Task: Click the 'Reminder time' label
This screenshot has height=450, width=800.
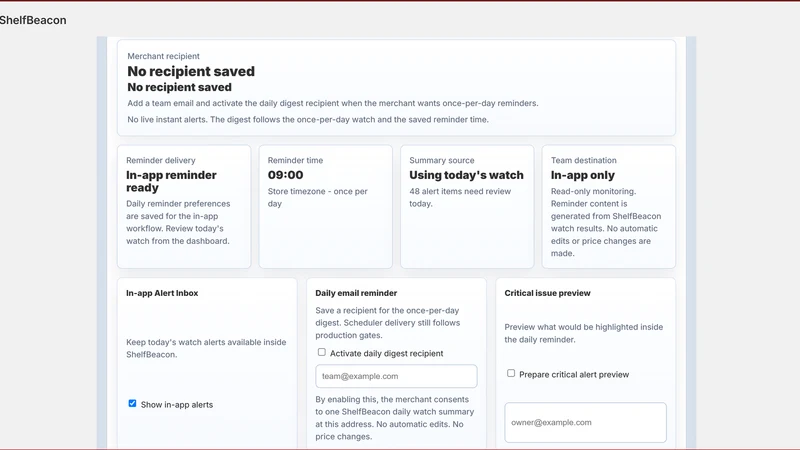Action: click(295, 160)
